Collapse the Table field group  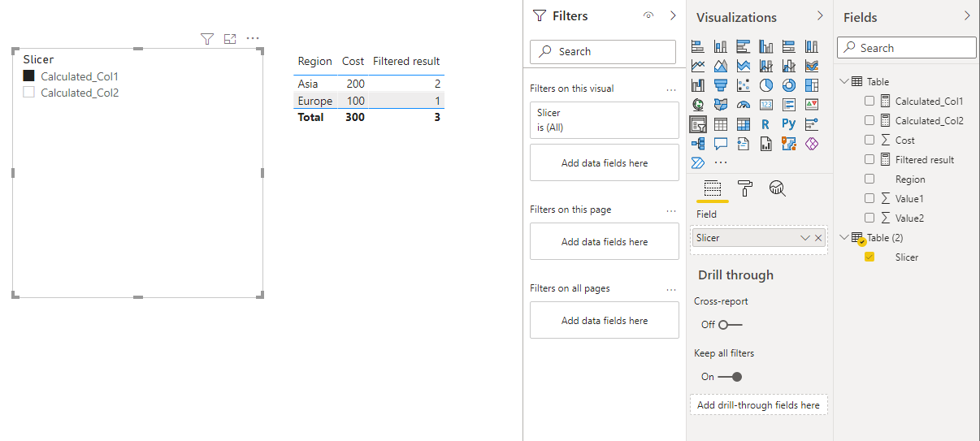[844, 81]
